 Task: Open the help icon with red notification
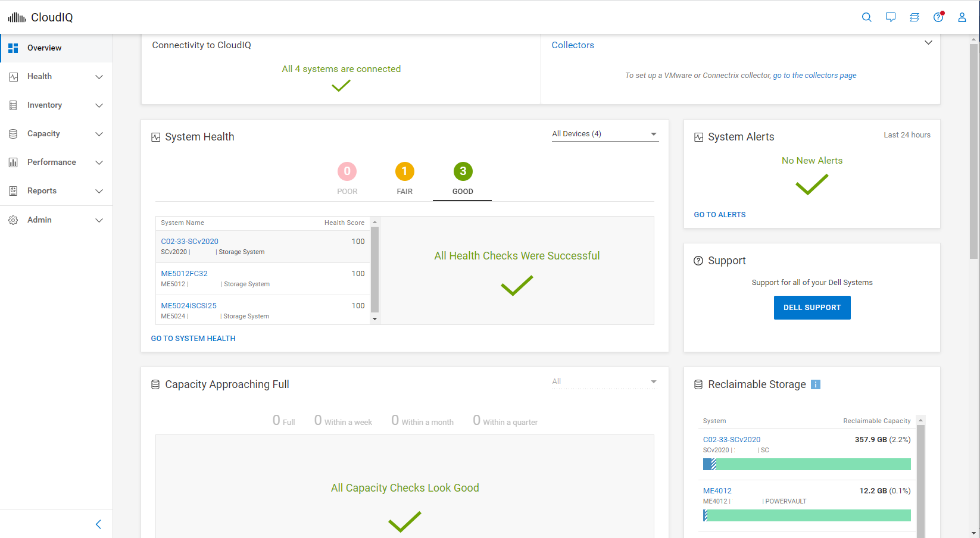point(938,17)
